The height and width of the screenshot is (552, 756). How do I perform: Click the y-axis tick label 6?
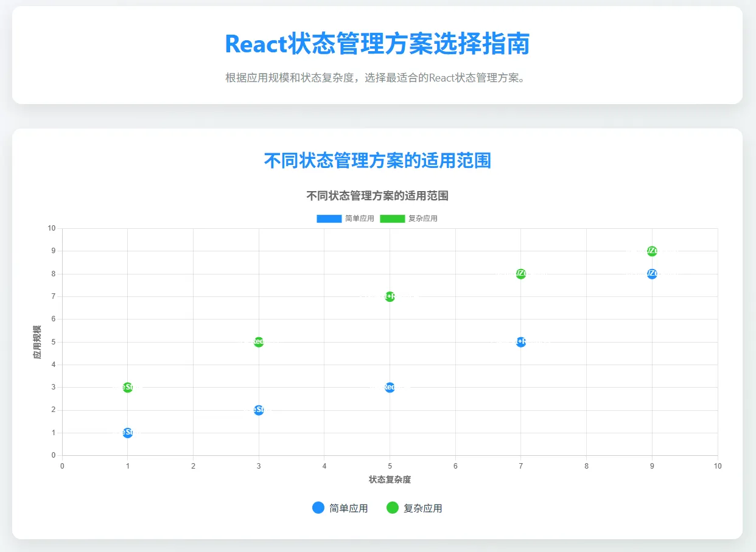click(x=54, y=319)
